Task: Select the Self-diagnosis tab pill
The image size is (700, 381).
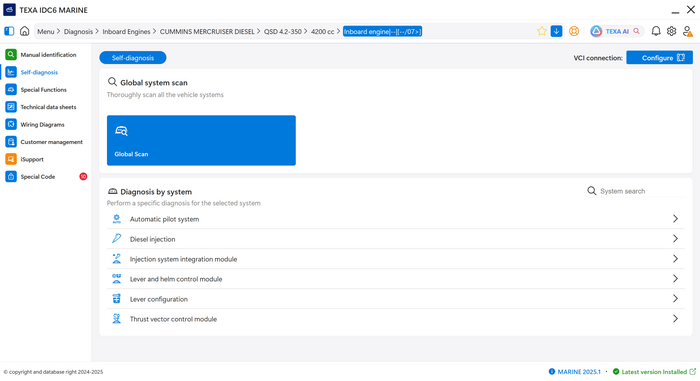Action: (x=133, y=58)
